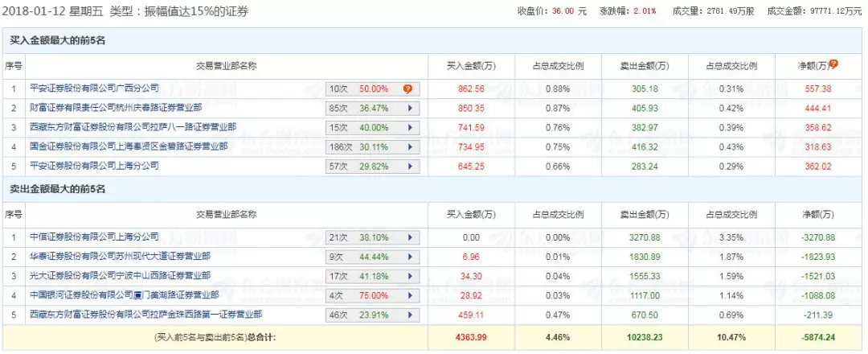Click sell amount 1830.89
The image size is (868, 354).
click(x=645, y=257)
